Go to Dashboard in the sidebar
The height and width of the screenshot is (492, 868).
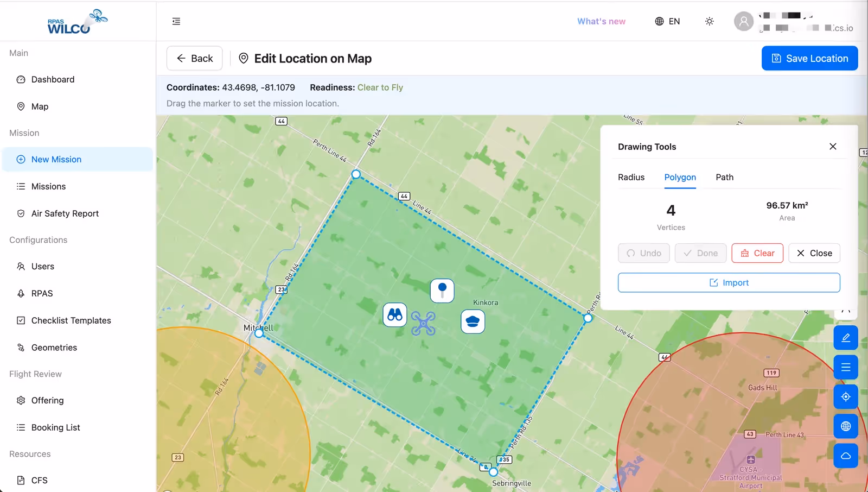(x=78, y=79)
